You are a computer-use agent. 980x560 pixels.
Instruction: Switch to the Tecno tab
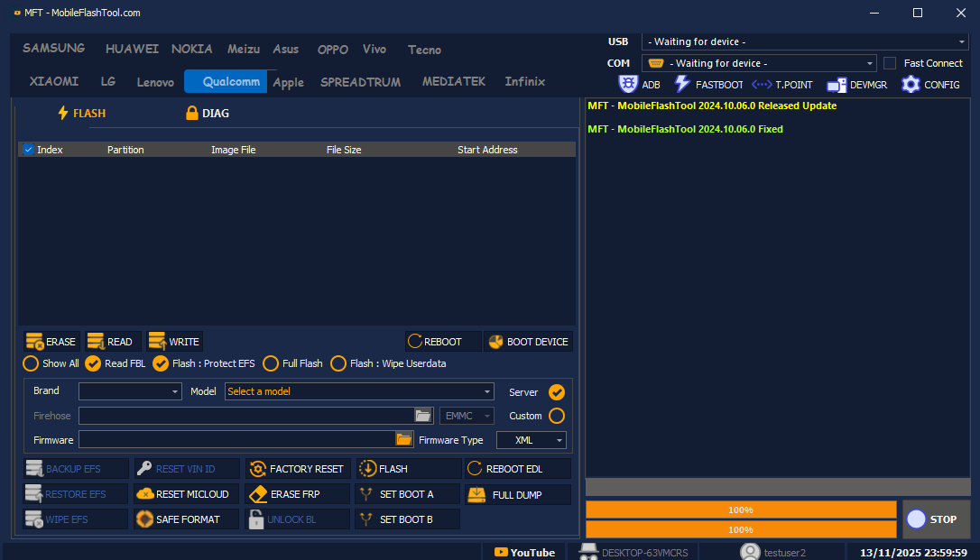point(424,50)
